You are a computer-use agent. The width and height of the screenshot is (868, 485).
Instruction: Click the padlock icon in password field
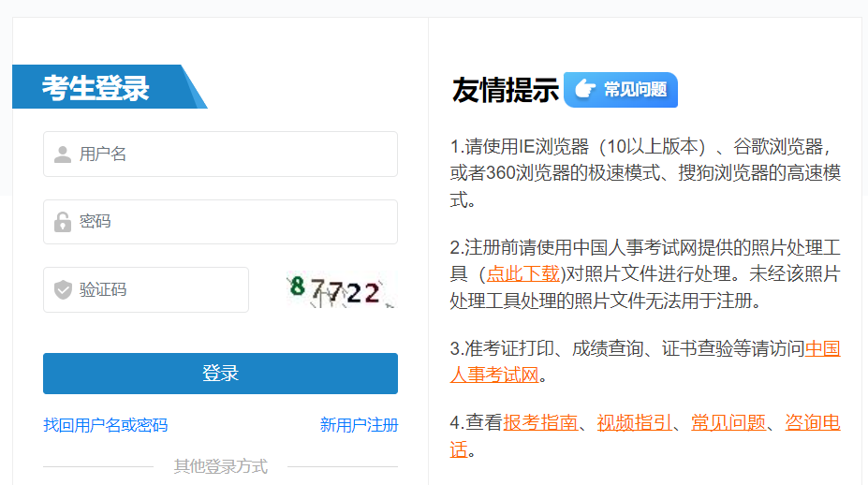click(x=63, y=222)
